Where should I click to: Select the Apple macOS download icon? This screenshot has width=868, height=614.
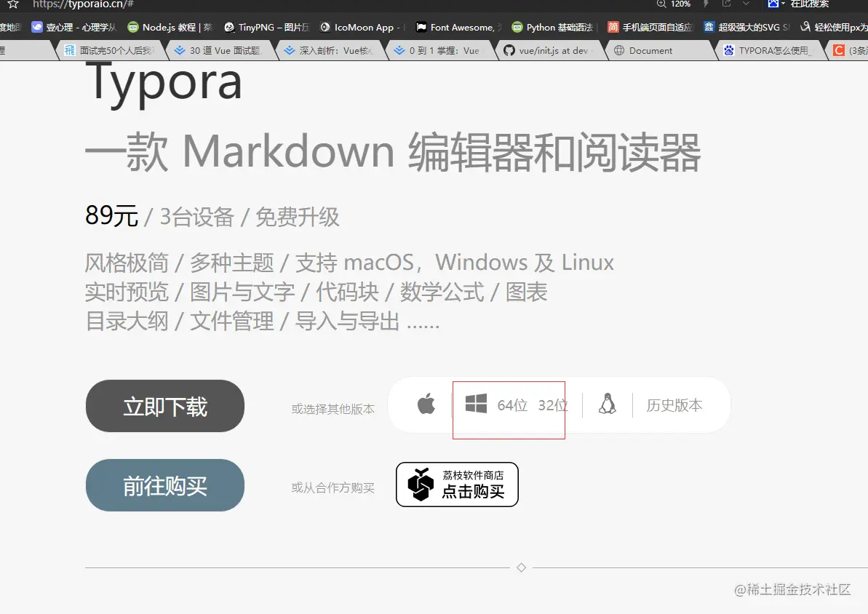pos(426,404)
